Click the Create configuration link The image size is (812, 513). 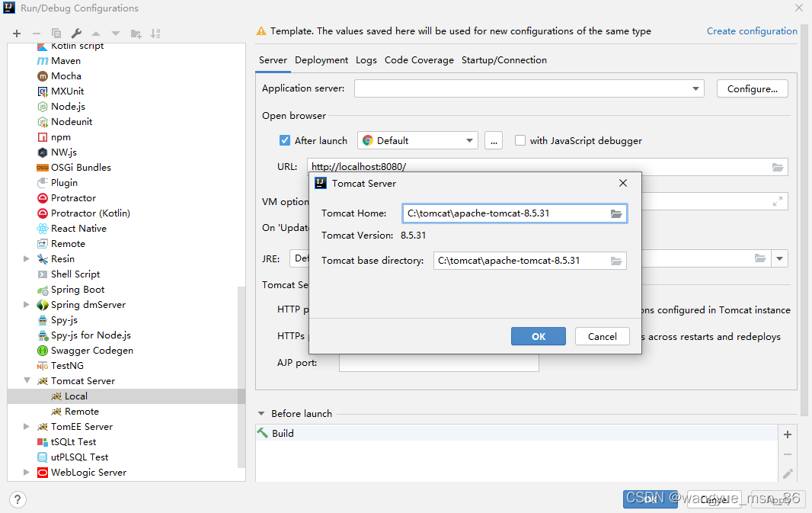[752, 31]
